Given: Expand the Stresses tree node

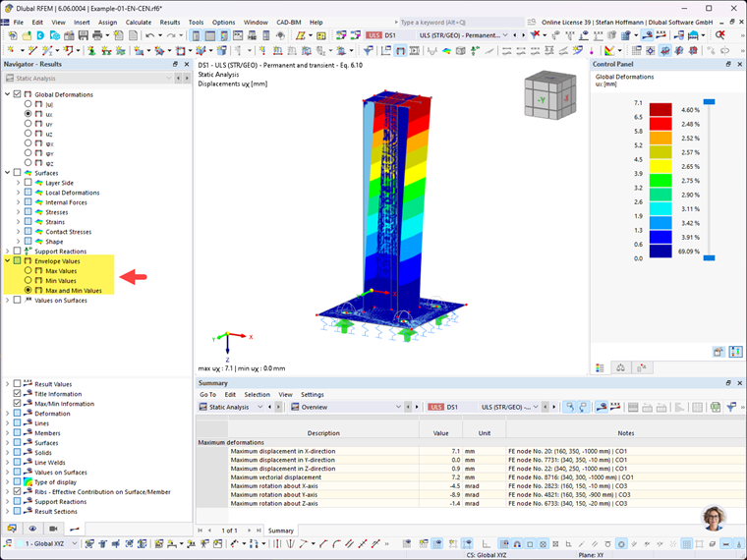Looking at the screenshot, I should coord(18,212).
